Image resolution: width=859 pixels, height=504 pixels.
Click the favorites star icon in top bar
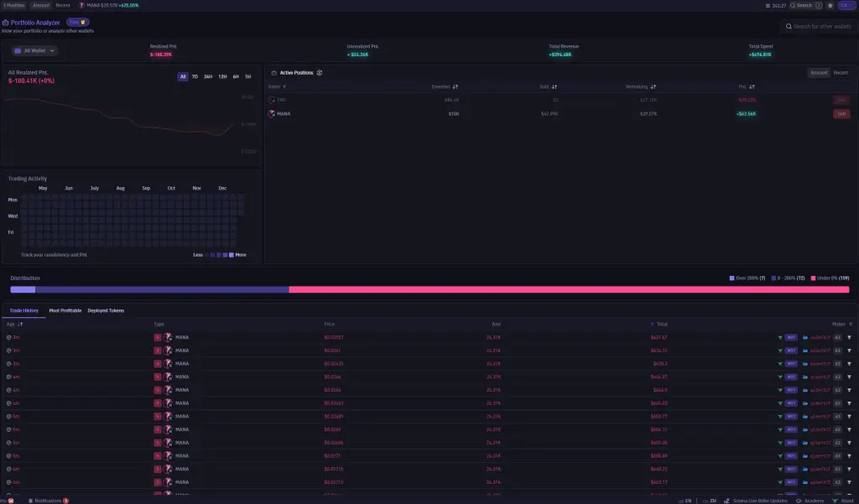click(x=830, y=5)
